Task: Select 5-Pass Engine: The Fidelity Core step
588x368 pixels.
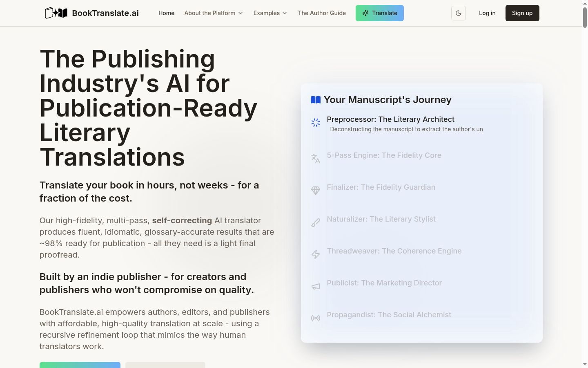Action: 384,155
